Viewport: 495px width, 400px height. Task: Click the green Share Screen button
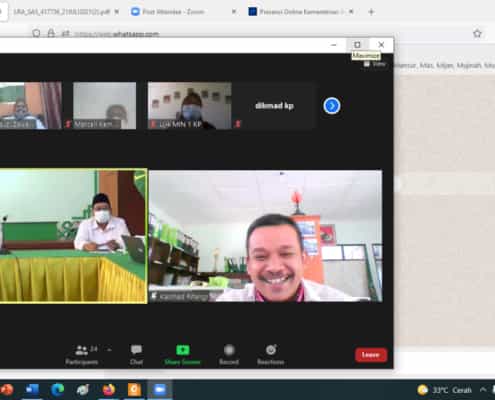click(x=182, y=355)
